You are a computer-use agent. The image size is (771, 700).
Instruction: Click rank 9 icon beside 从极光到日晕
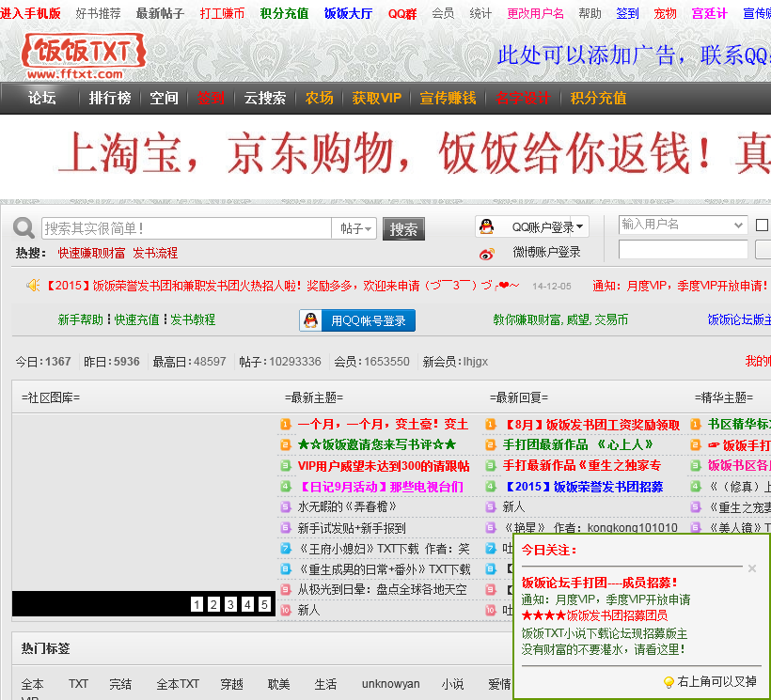[286, 589]
